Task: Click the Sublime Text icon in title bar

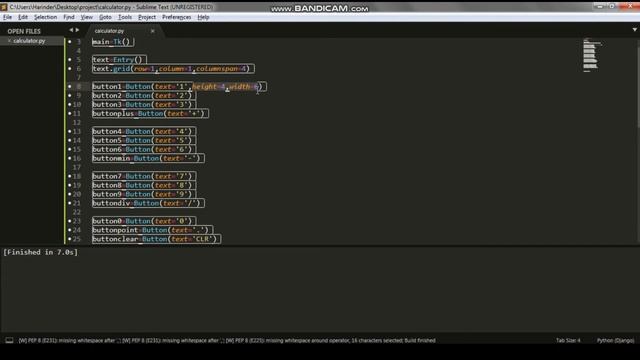Action: coord(4,7)
